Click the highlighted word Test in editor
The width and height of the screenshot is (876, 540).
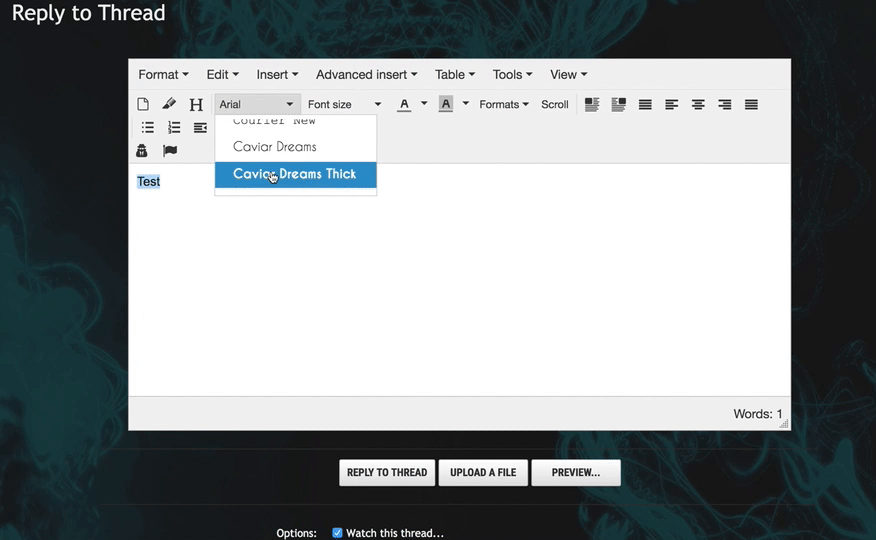(149, 181)
